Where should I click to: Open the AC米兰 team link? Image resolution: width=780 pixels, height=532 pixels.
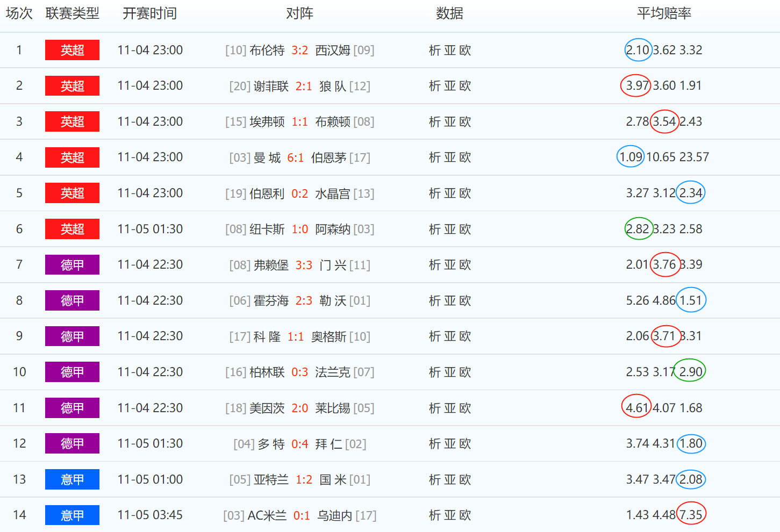coord(267,515)
